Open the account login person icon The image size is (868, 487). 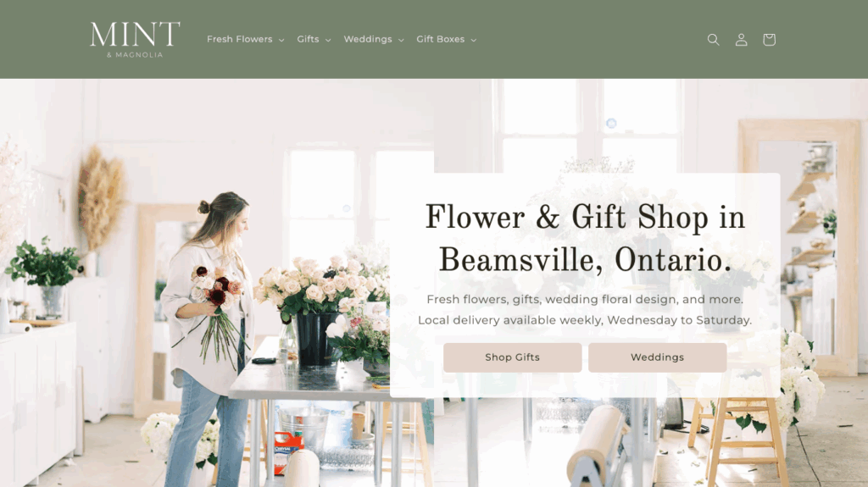(741, 39)
